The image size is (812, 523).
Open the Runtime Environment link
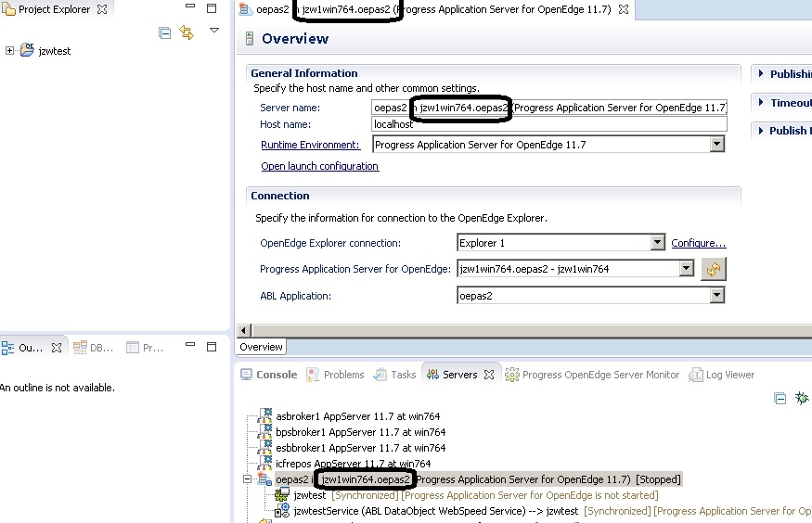pyautogui.click(x=310, y=145)
